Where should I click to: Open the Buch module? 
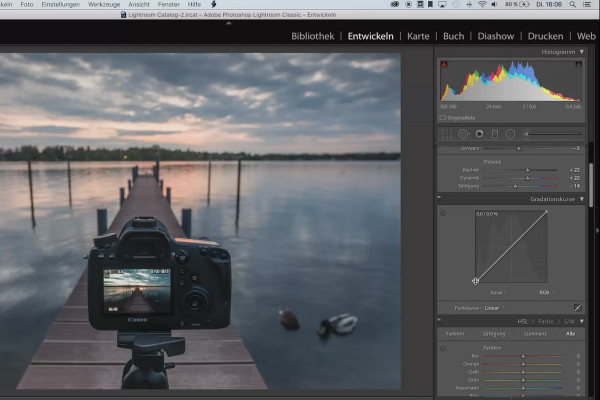coord(453,36)
